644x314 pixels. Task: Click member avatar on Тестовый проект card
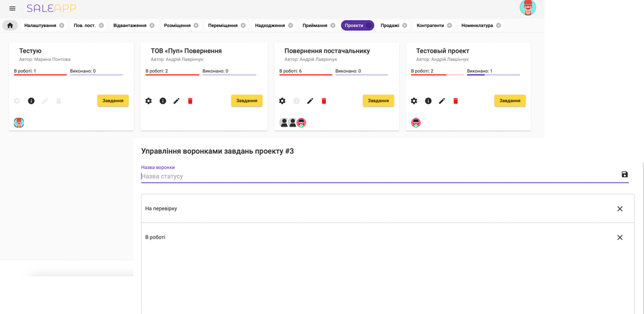(416, 122)
